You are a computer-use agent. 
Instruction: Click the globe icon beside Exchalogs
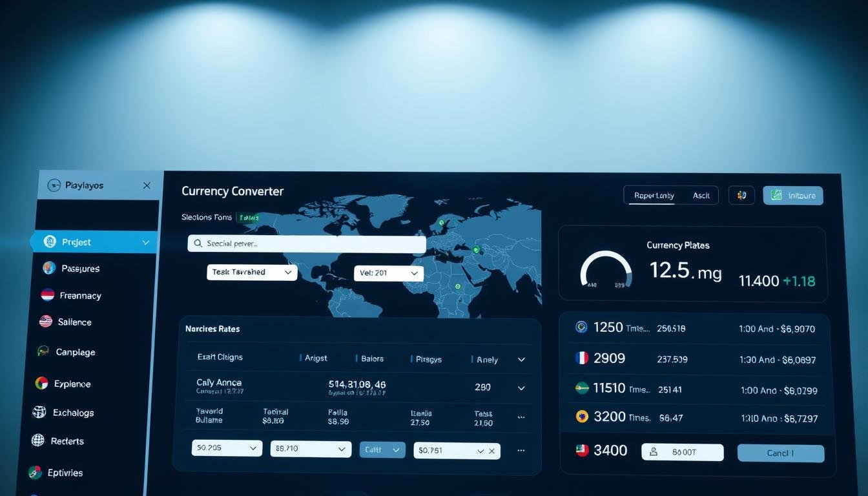[39, 412]
